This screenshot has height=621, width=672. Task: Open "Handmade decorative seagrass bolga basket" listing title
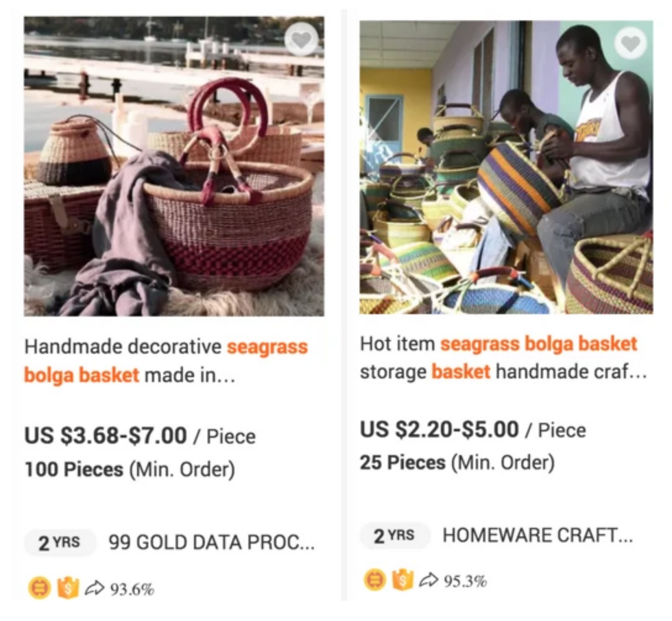pyautogui.click(x=166, y=361)
